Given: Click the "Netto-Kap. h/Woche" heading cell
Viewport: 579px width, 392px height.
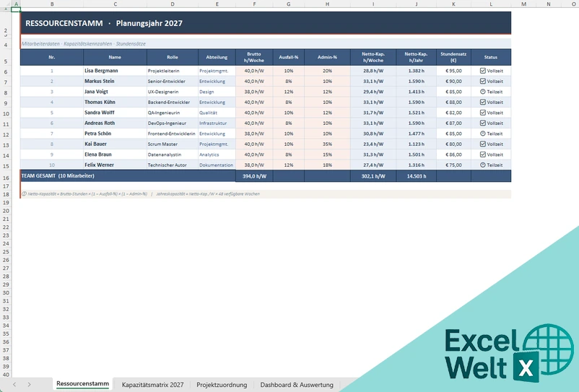Looking at the screenshot, I should [x=373, y=57].
